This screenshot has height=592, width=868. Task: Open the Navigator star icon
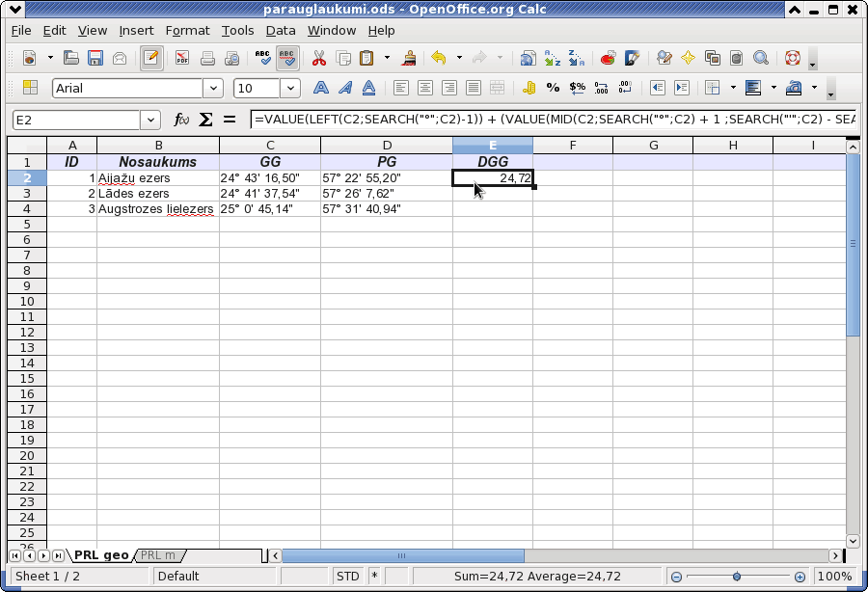coord(688,58)
